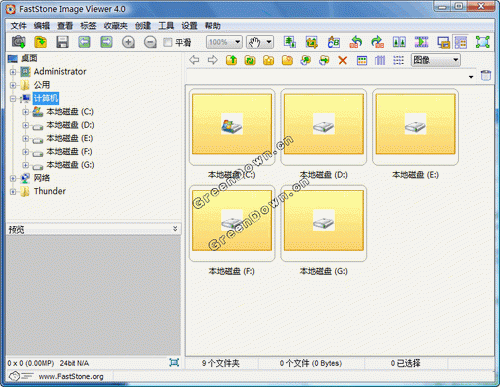Image resolution: width=500 pixels, height=387 pixels.
Task: Start slideshow with the filmstrip icon
Action: click(421, 42)
